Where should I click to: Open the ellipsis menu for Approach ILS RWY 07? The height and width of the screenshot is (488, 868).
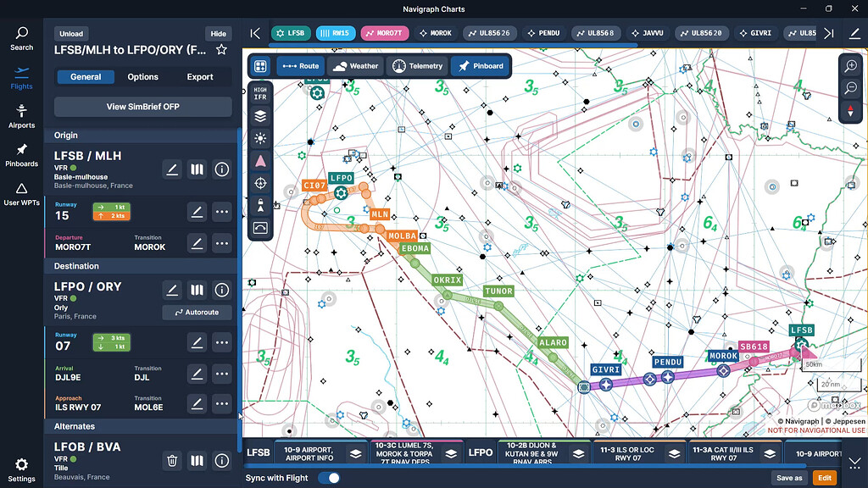tap(222, 403)
